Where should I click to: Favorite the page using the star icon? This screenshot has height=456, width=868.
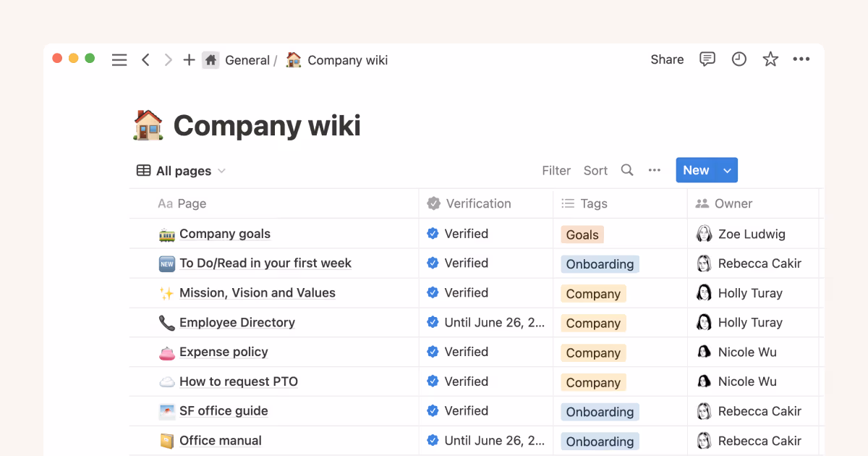click(770, 59)
